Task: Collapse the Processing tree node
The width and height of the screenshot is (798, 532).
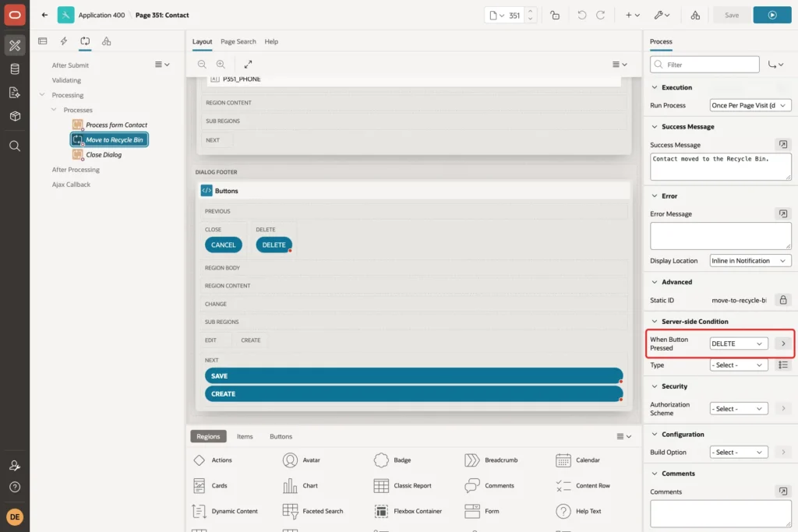Action: 42,94
